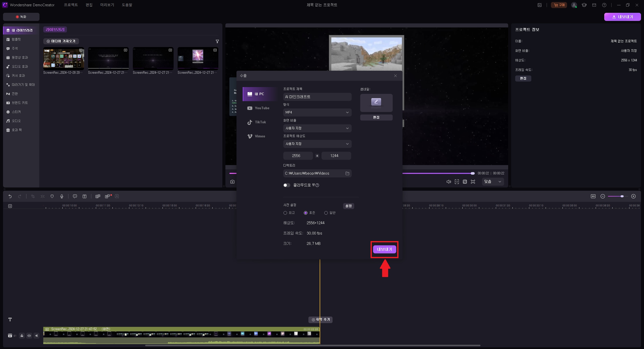The image size is (644, 349).
Task: Click the 자막 추가 button on the timeline
Action: tap(320, 320)
